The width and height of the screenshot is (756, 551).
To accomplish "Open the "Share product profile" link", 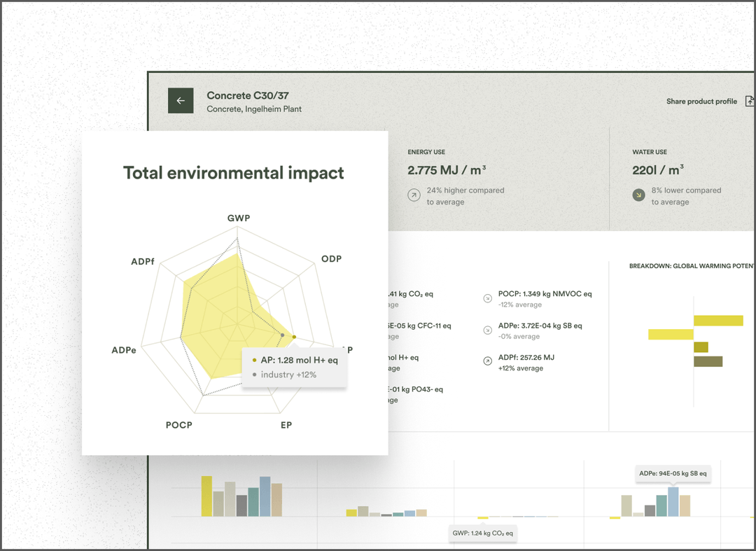I will (701, 101).
